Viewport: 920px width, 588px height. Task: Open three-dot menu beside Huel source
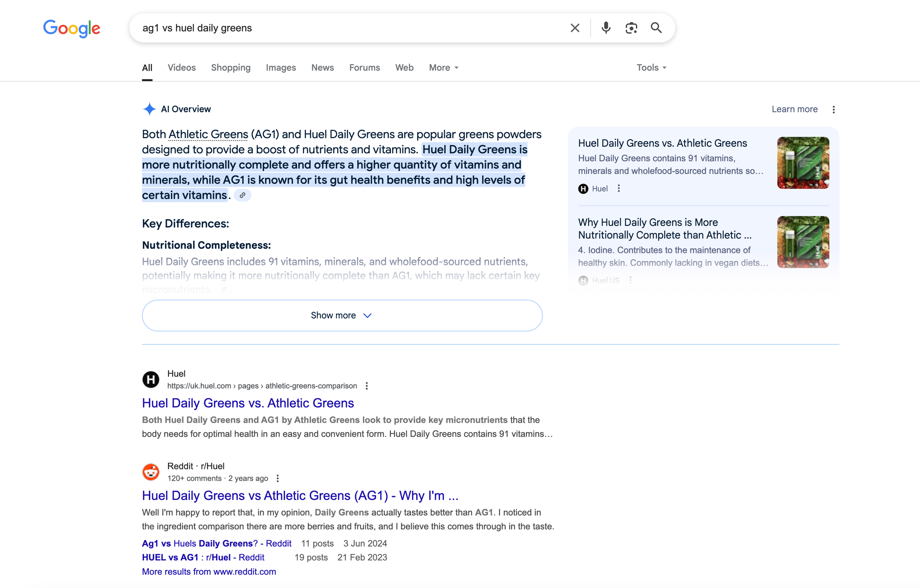[619, 189]
